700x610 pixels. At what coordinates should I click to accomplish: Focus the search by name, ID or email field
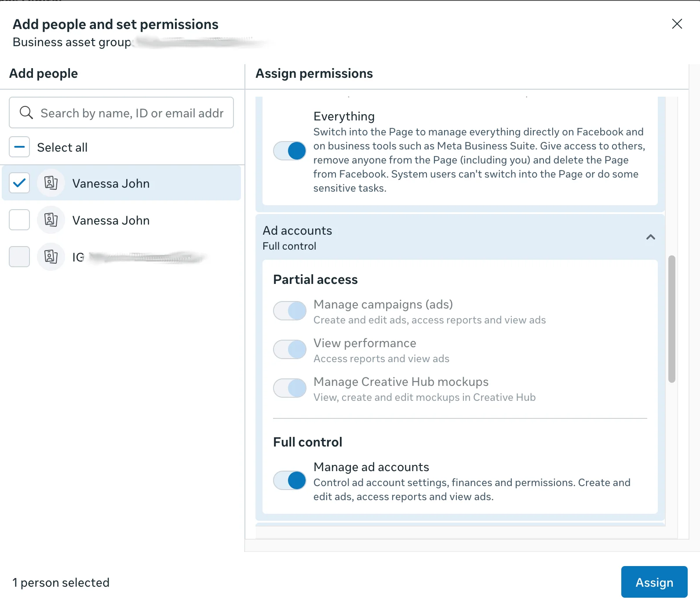click(121, 113)
